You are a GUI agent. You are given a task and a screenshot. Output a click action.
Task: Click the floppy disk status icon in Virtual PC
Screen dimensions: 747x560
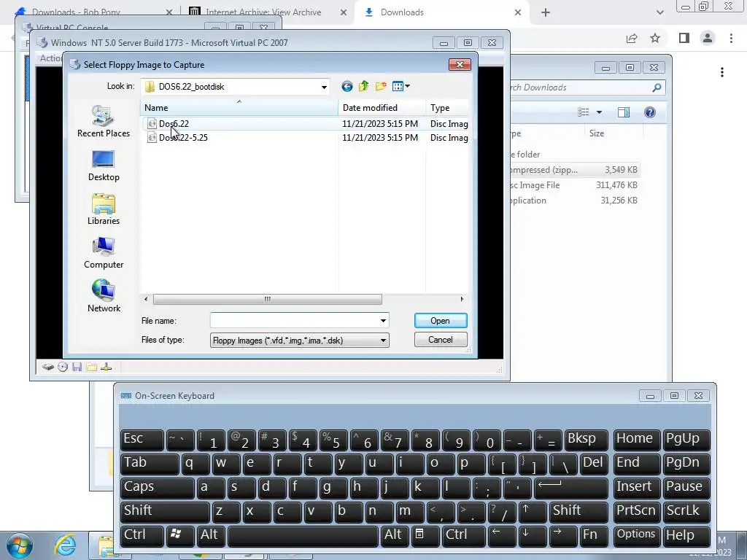tap(77, 367)
